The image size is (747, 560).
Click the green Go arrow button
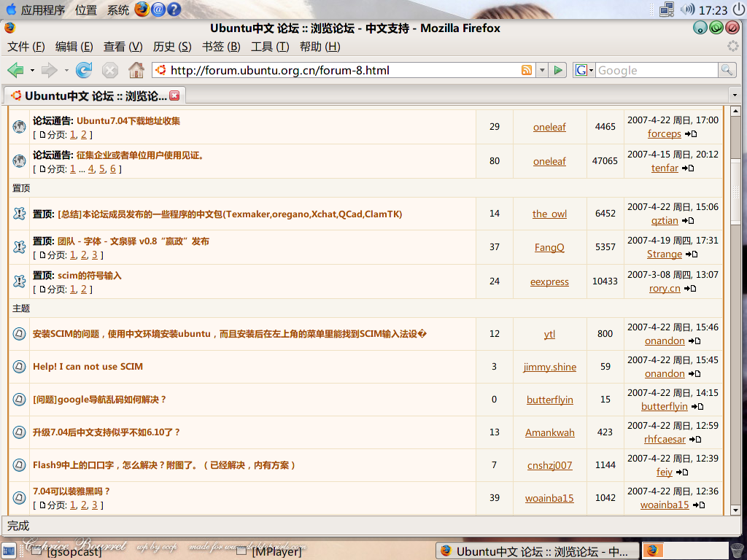click(557, 71)
